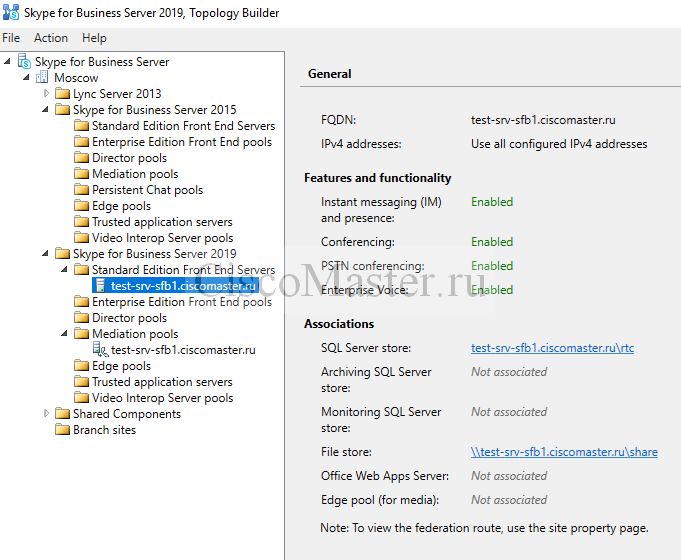Viewport: 681px width, 560px height.
Task: Collapse the 2019 Mediation pools node
Action: (64, 333)
